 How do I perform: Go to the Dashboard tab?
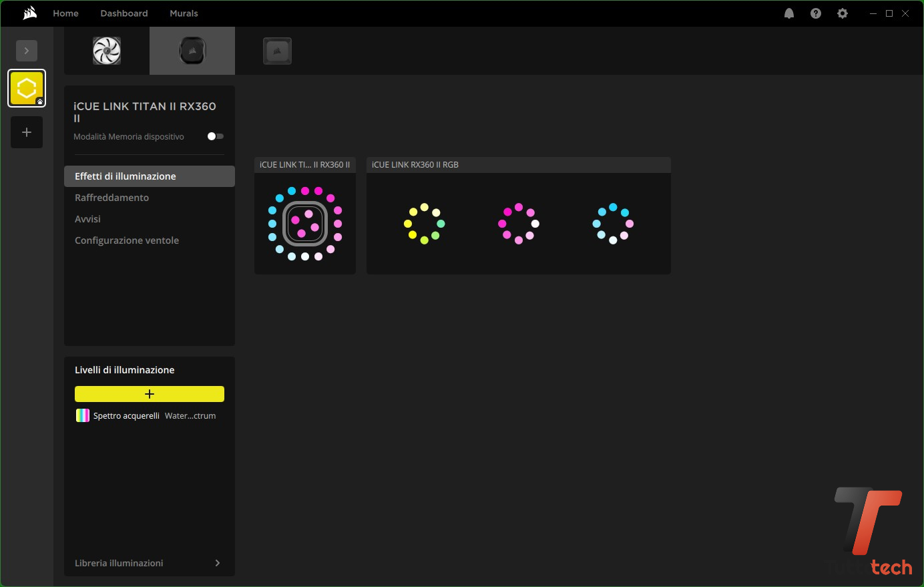click(x=124, y=13)
